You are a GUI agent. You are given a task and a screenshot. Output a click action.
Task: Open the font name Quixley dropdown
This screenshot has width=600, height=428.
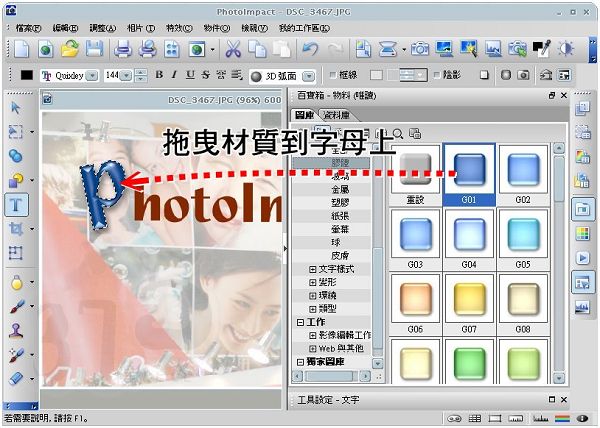(92, 76)
